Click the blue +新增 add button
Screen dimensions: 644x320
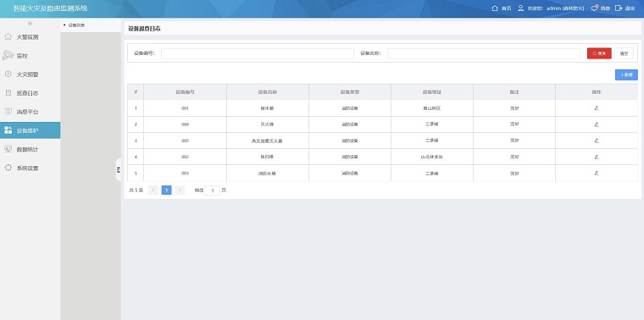626,74
